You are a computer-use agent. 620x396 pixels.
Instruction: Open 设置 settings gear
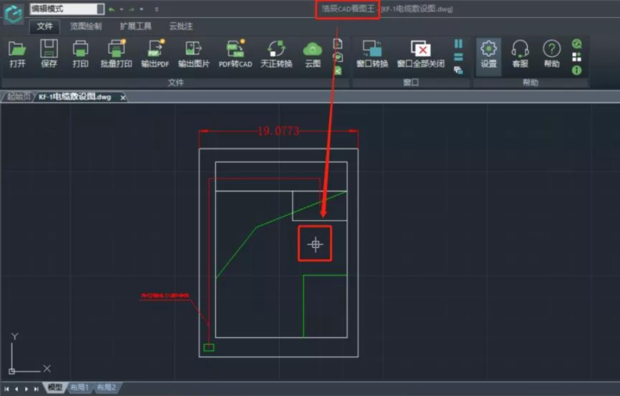tap(489, 54)
